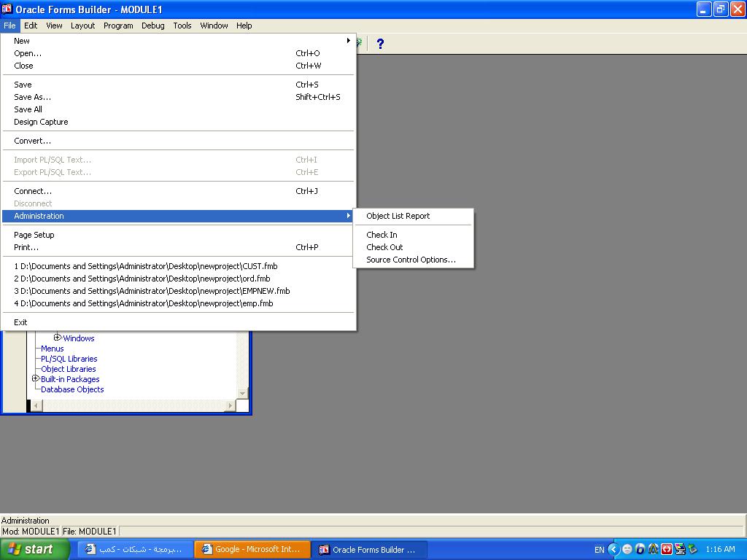This screenshot has height=560, width=747.
Task: Open the New submenu arrow
Action: [x=348, y=41]
